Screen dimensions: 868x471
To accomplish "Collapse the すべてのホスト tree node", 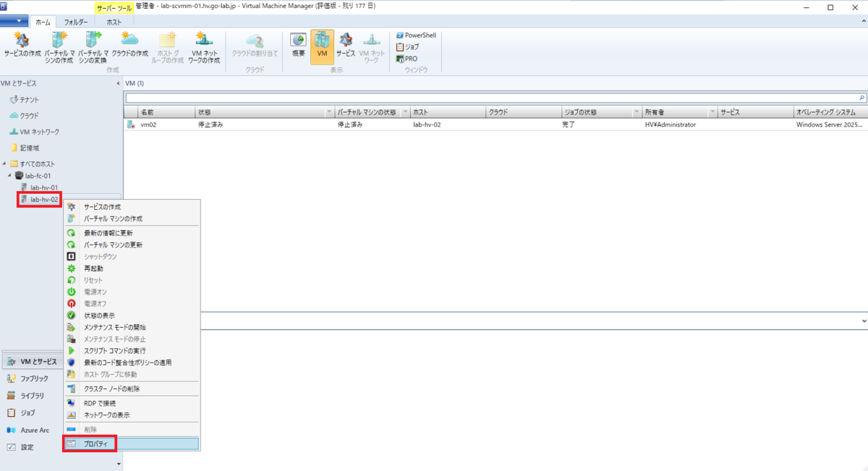I will 4,164.
